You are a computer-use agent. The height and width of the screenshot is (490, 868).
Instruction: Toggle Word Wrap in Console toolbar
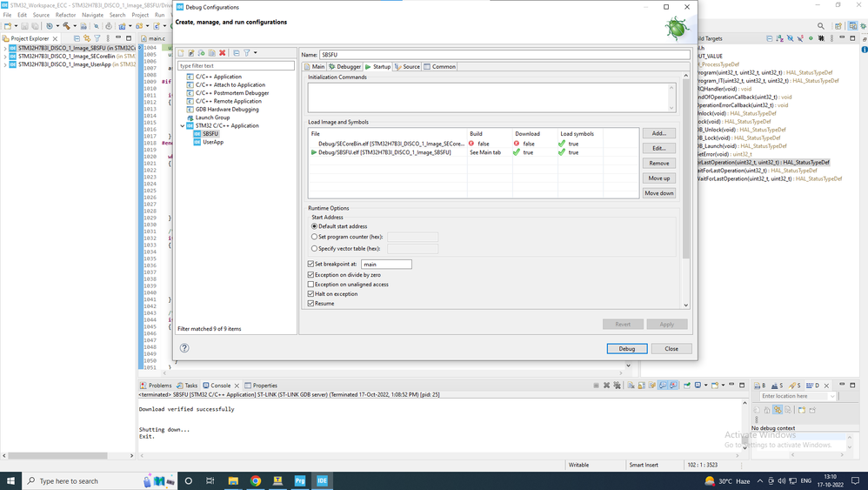click(652, 386)
